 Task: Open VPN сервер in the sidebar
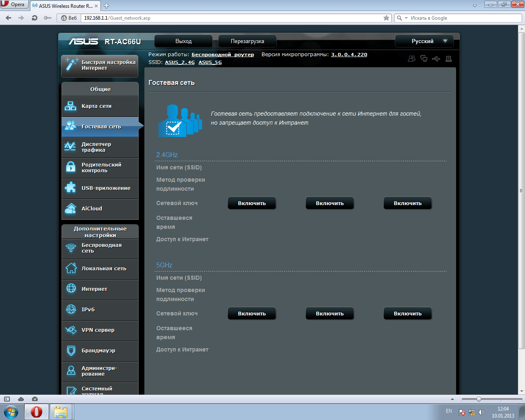pyautogui.click(x=100, y=330)
